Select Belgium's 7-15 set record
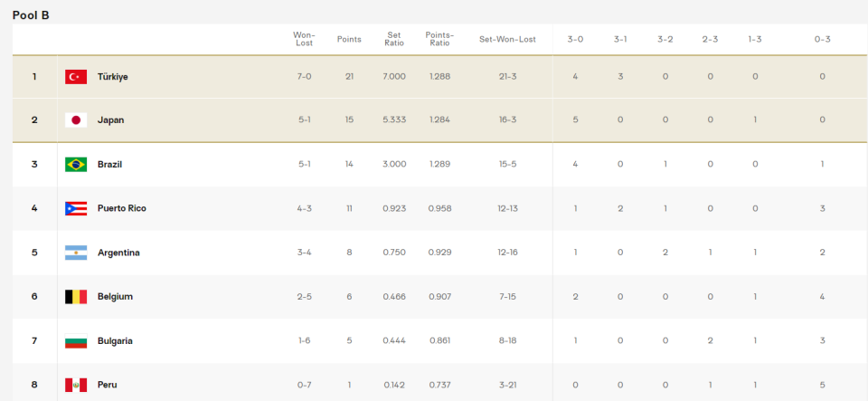 507,296
